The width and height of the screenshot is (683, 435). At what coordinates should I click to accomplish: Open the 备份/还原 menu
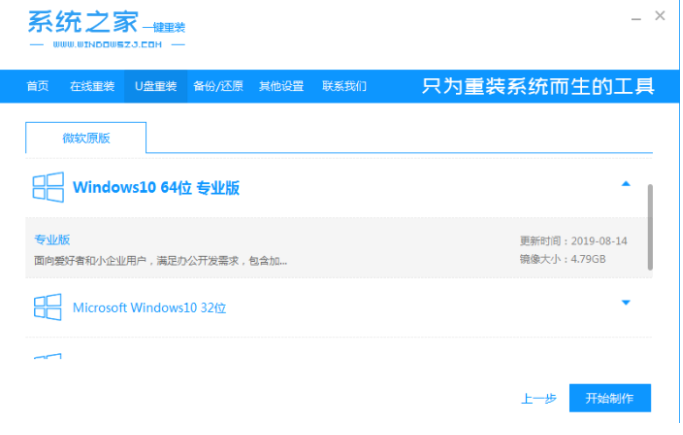[218, 86]
